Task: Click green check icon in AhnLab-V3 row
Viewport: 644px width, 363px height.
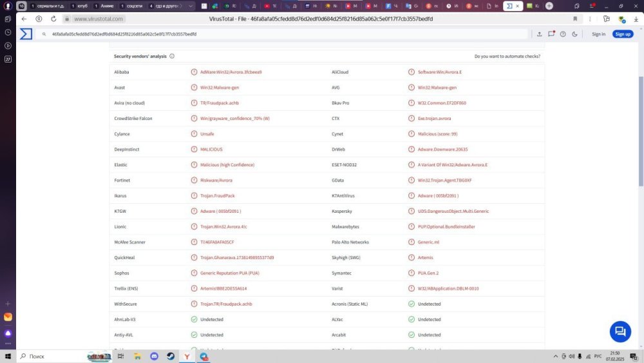Action: 194,319
